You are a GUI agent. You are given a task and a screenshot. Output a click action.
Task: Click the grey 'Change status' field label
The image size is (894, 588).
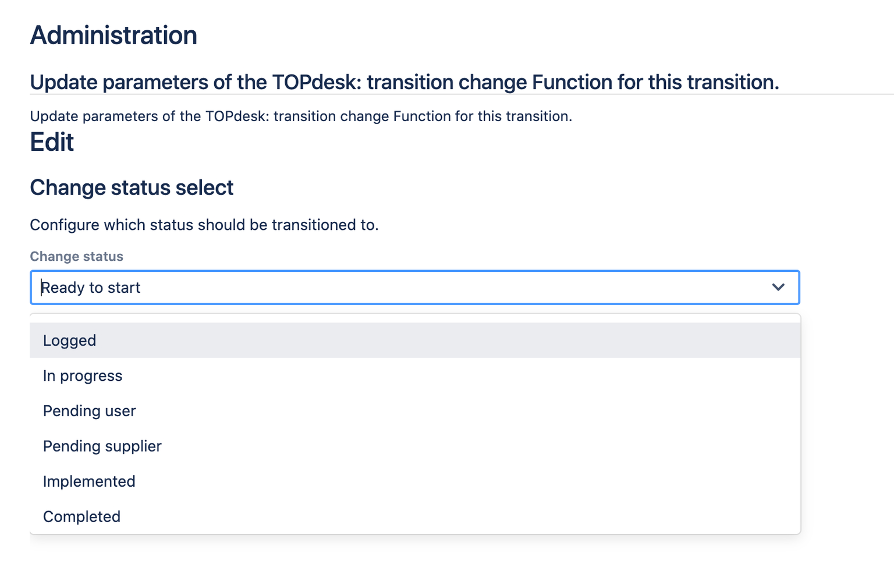coord(76,256)
